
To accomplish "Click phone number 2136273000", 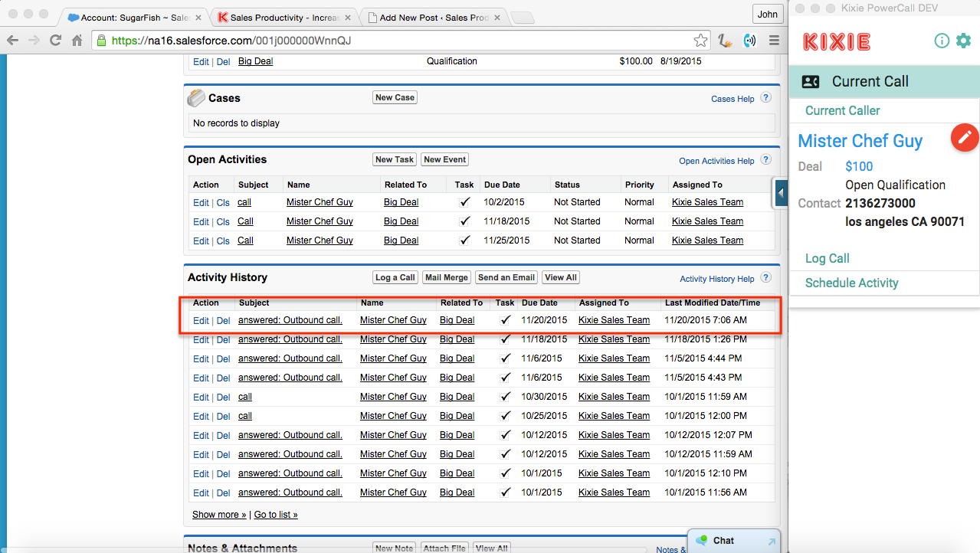I will click(x=880, y=203).
